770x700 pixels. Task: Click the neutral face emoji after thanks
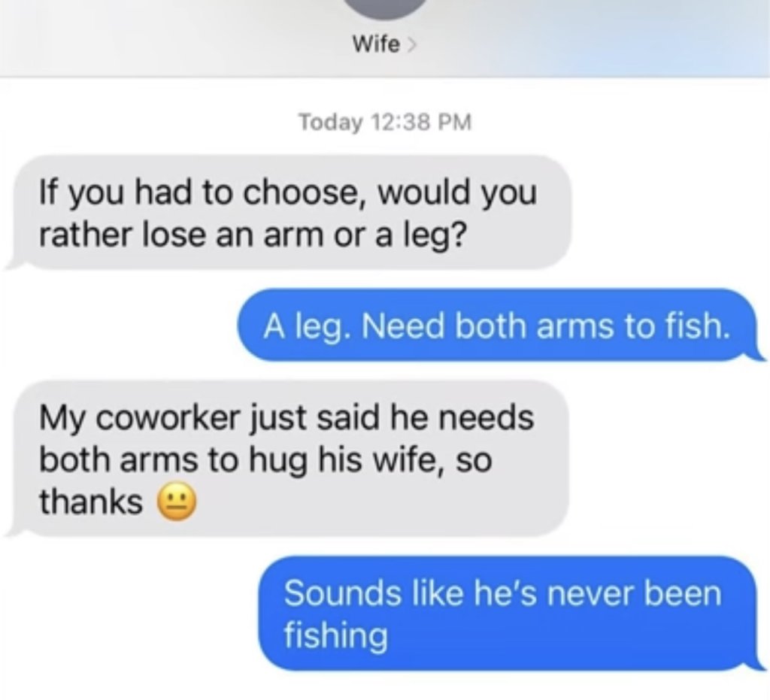tap(176, 502)
